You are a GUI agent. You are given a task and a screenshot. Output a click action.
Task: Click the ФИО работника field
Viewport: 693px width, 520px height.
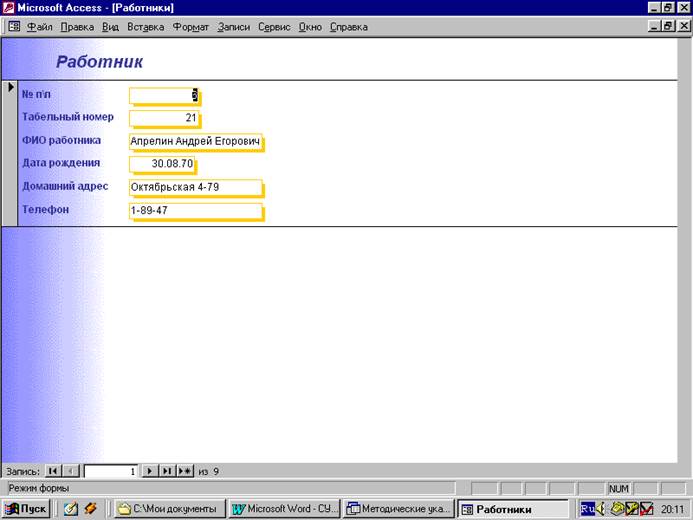(x=195, y=142)
